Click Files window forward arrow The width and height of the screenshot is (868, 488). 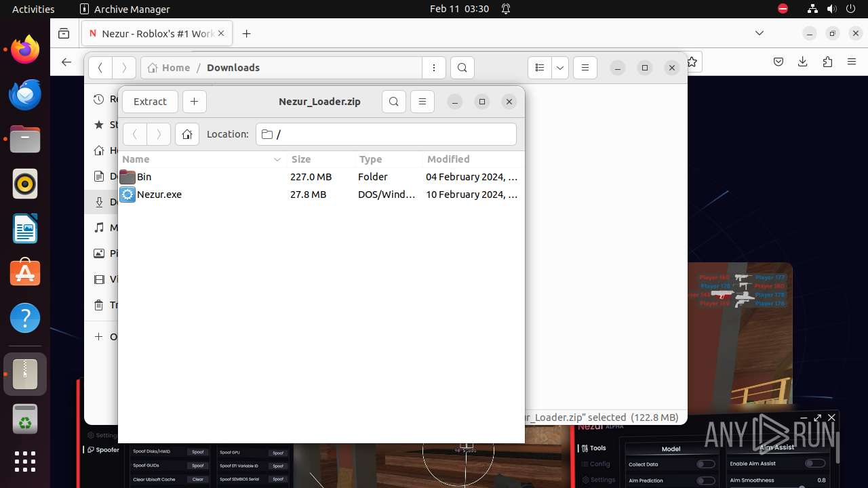[123, 68]
